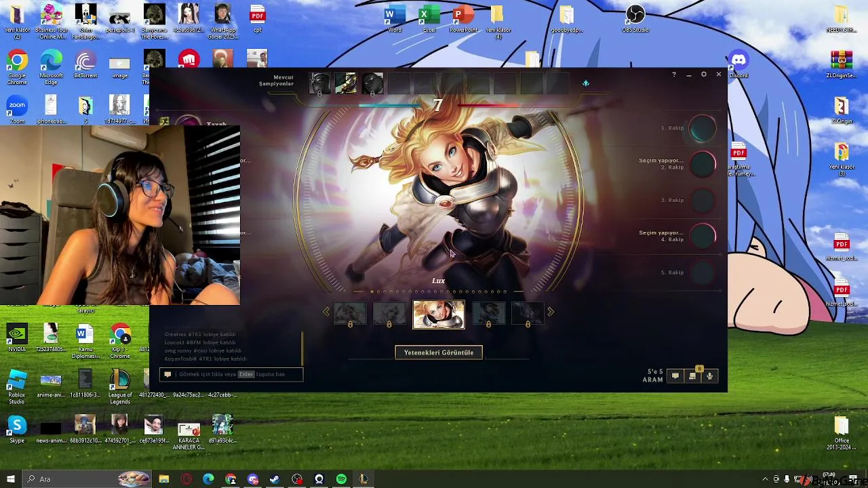Open Google Chrome desktop shortcut
The height and width of the screenshot is (488, 868).
coord(17,68)
